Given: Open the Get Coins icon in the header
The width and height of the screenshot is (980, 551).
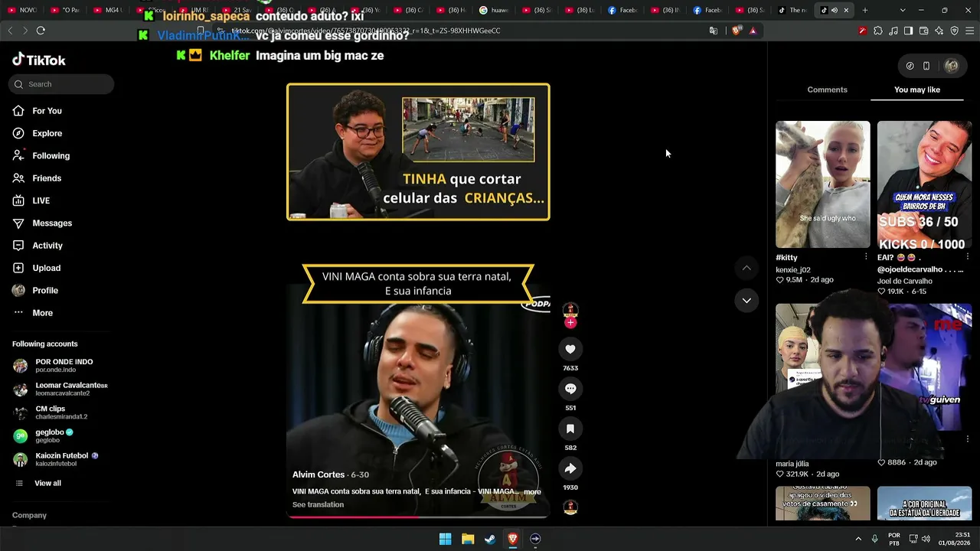Looking at the screenshot, I should tap(910, 66).
